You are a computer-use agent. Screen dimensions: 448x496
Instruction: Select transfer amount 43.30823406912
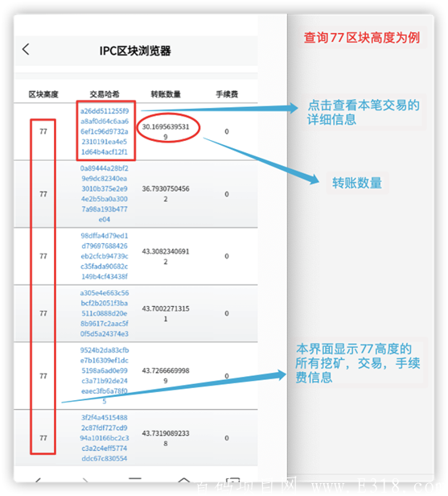pos(166,256)
